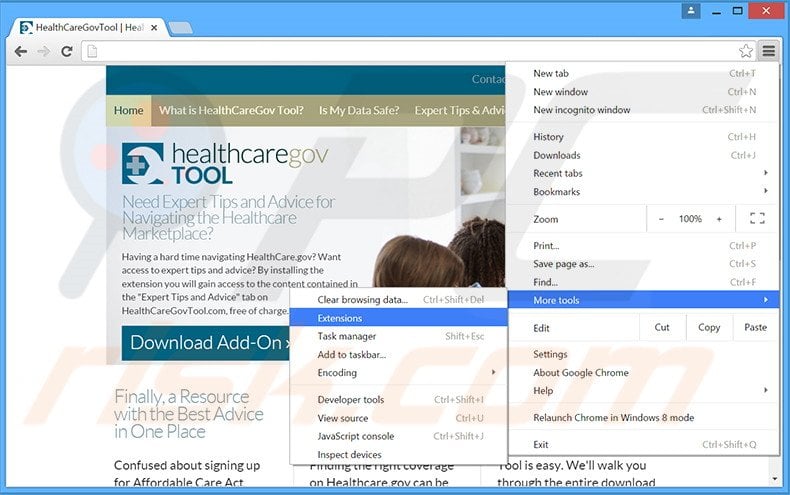
Task: Open Settings from the Chrome menu
Action: pos(644,354)
